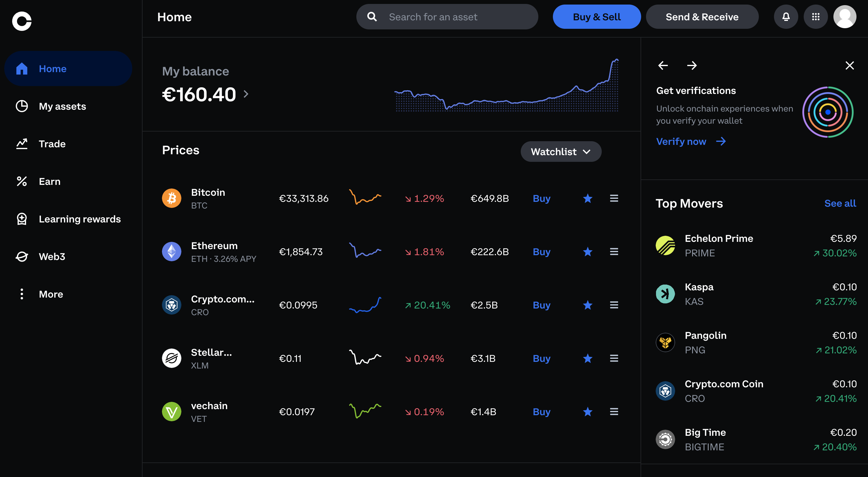Click Buy for Ethereum
868x477 pixels.
[x=541, y=252]
